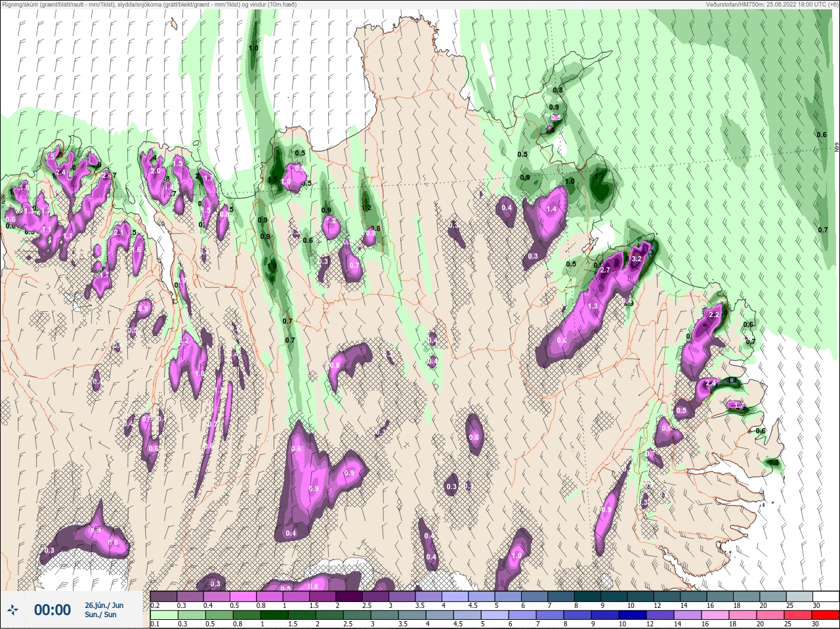
Task: Pick the dark green 1–1.5 swatch in lower legend
Action: click(x=274, y=615)
